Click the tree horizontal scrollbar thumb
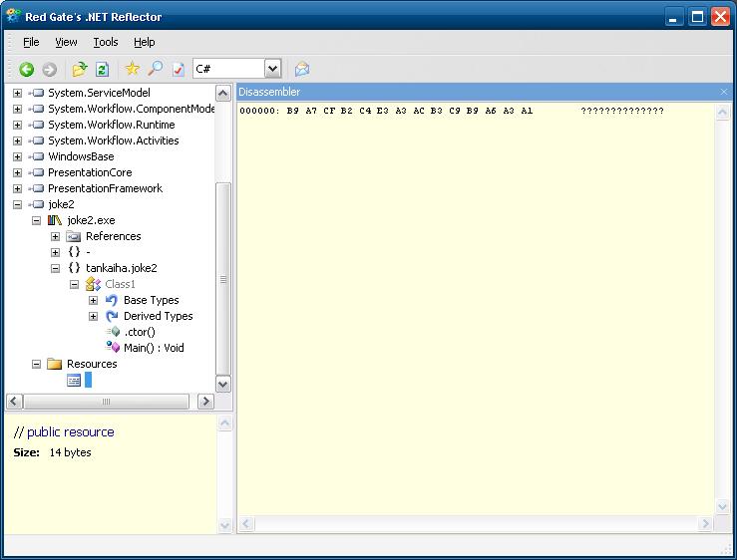The height and width of the screenshot is (560, 737). point(107,402)
